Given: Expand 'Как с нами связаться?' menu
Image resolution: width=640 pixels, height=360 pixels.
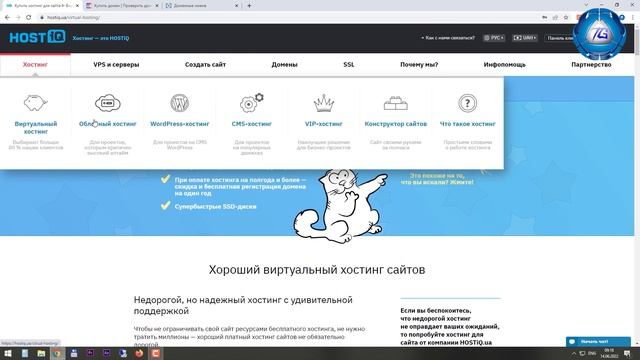Looking at the screenshot, I should coord(448,38).
